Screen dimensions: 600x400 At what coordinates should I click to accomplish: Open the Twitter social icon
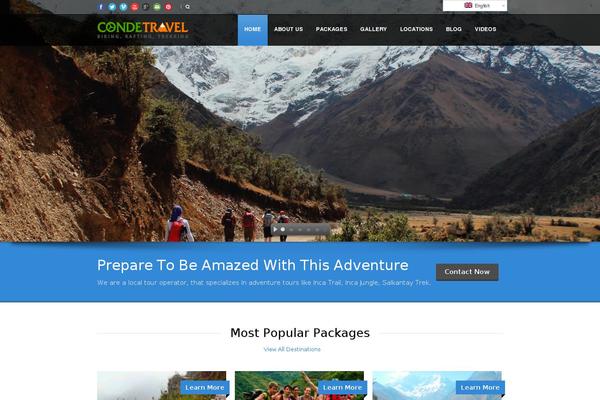(x=112, y=7)
